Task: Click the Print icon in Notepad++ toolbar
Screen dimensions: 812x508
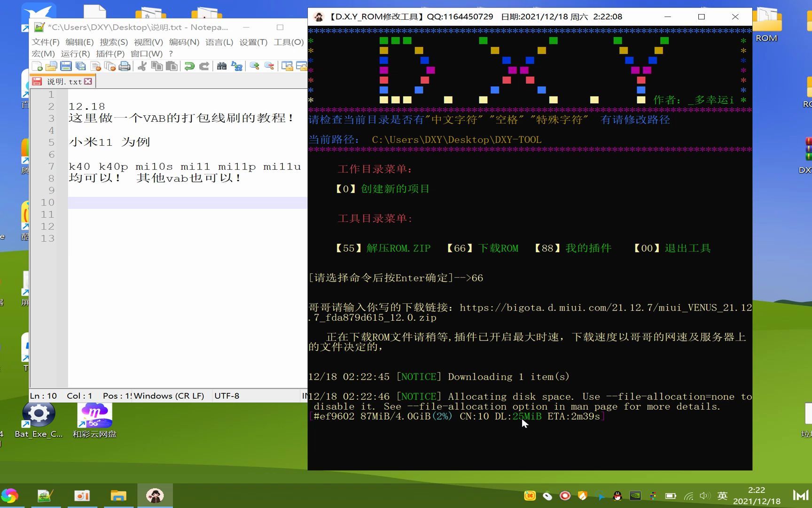Action: tap(125, 66)
